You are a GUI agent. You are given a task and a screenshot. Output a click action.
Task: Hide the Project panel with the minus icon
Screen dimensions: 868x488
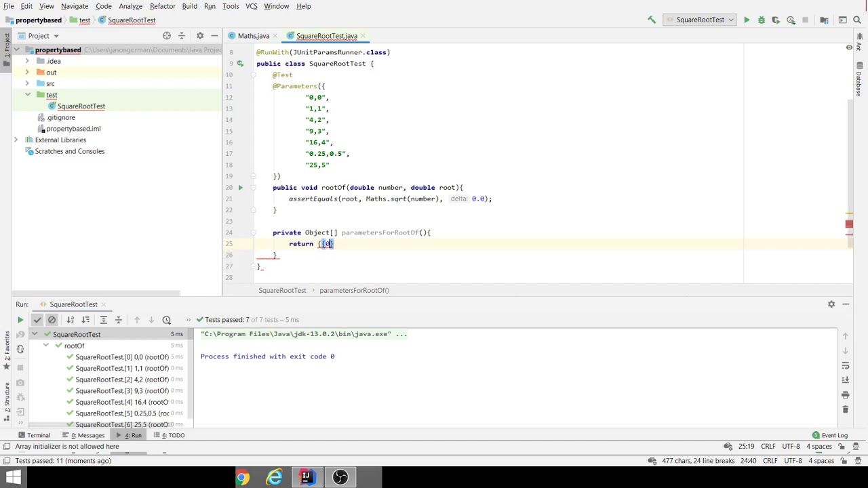214,36
